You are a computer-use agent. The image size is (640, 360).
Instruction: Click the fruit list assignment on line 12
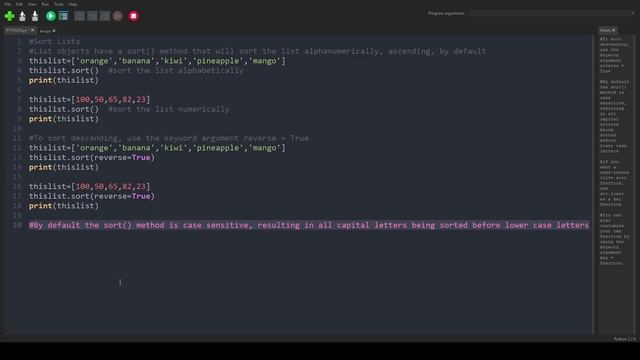[157, 148]
